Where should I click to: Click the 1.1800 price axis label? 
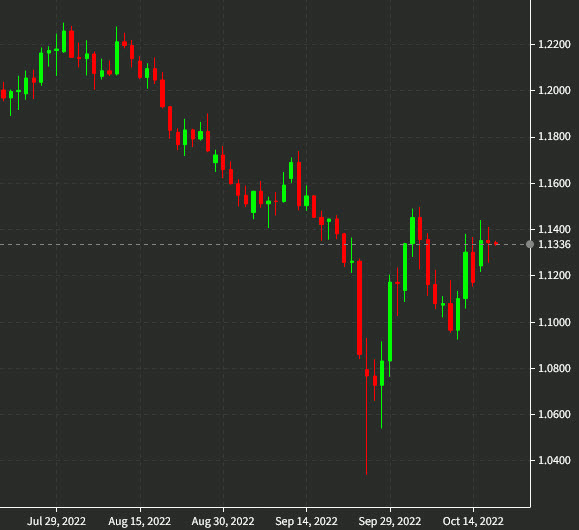coord(554,137)
